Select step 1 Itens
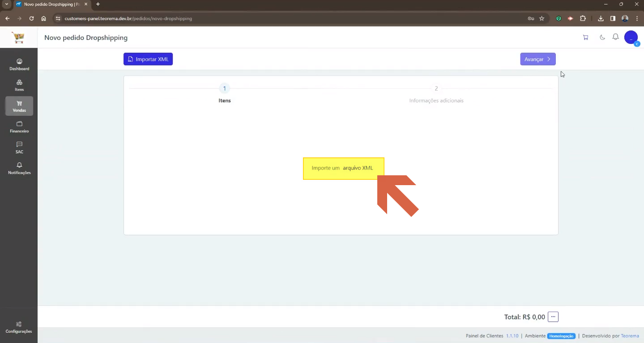 pyautogui.click(x=225, y=94)
